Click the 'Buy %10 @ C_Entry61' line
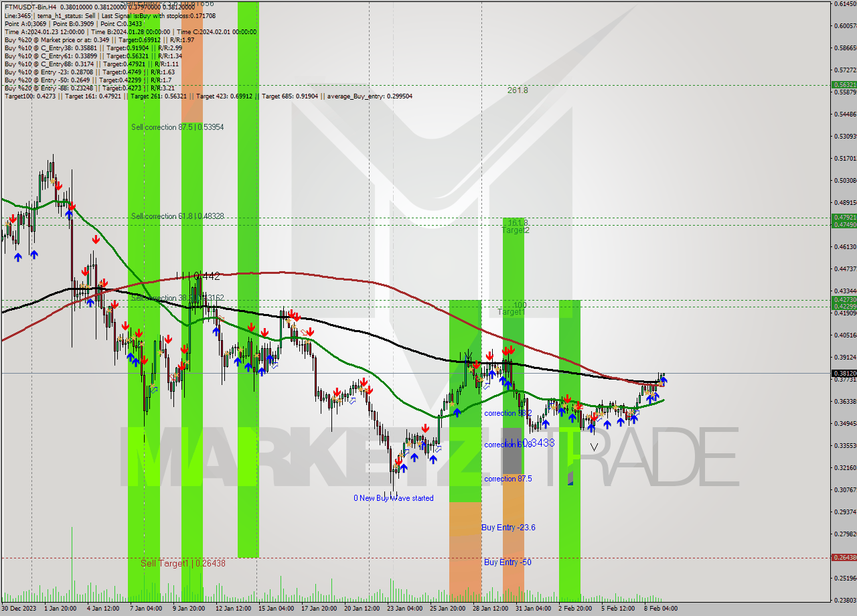 (93, 56)
